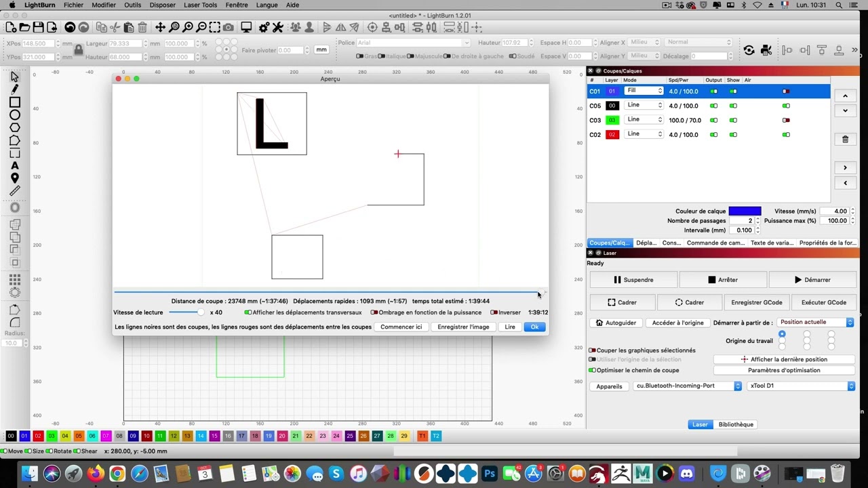This screenshot has height=488, width=868.
Task: Open the Device Settings wrench icon
Action: coord(277,27)
